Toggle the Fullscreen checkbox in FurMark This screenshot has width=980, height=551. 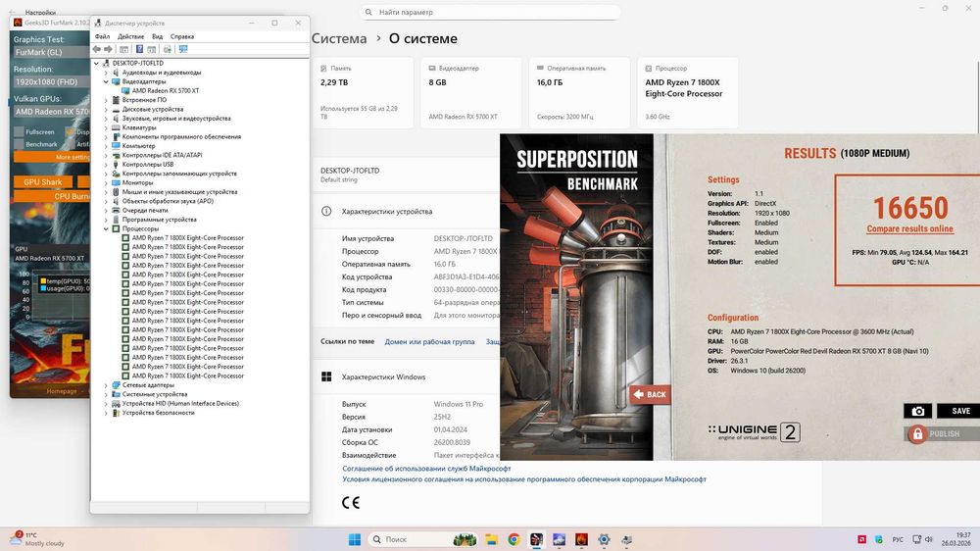pos(19,132)
